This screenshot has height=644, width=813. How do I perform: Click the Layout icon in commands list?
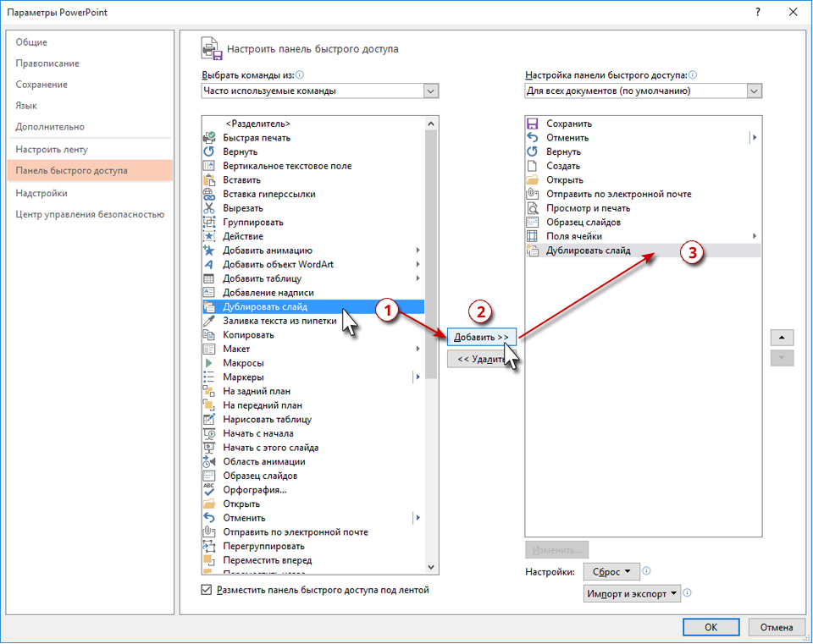[x=209, y=350]
